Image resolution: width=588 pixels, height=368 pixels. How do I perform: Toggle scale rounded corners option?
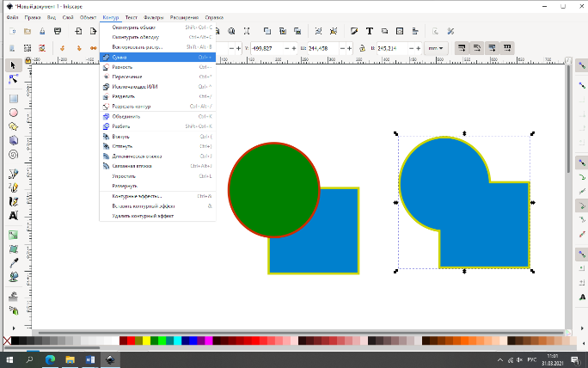point(476,48)
